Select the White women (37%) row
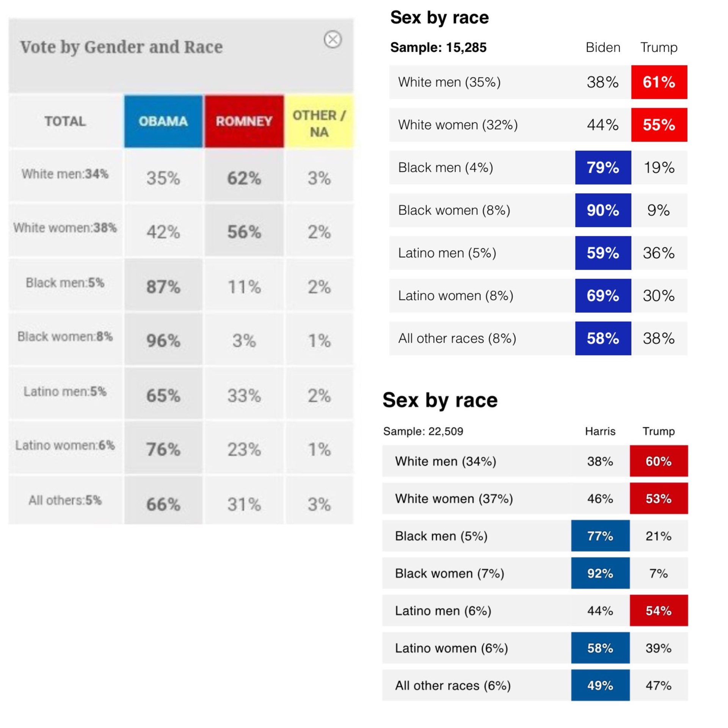Image resolution: width=728 pixels, height=728 pixels. (454, 499)
